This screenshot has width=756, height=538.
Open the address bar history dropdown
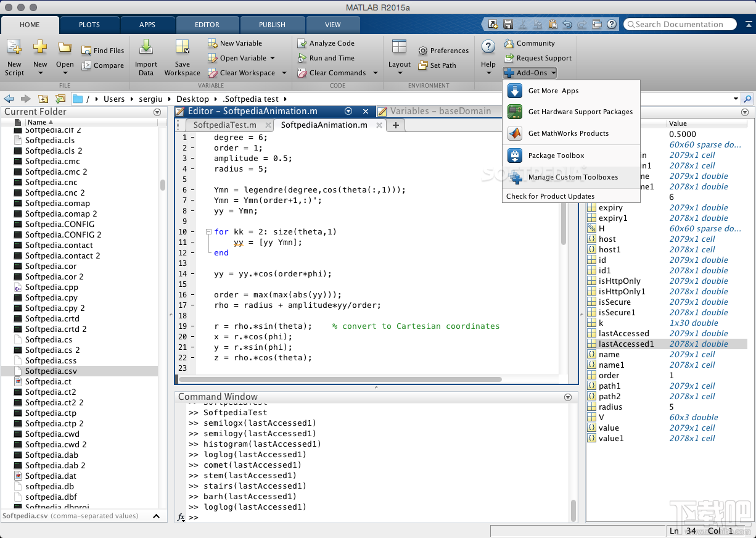(x=736, y=98)
